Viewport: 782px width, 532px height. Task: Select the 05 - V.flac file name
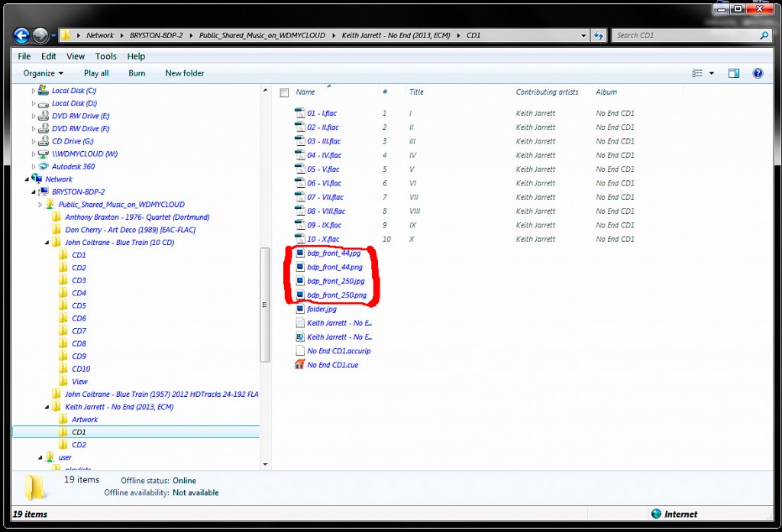(324, 169)
